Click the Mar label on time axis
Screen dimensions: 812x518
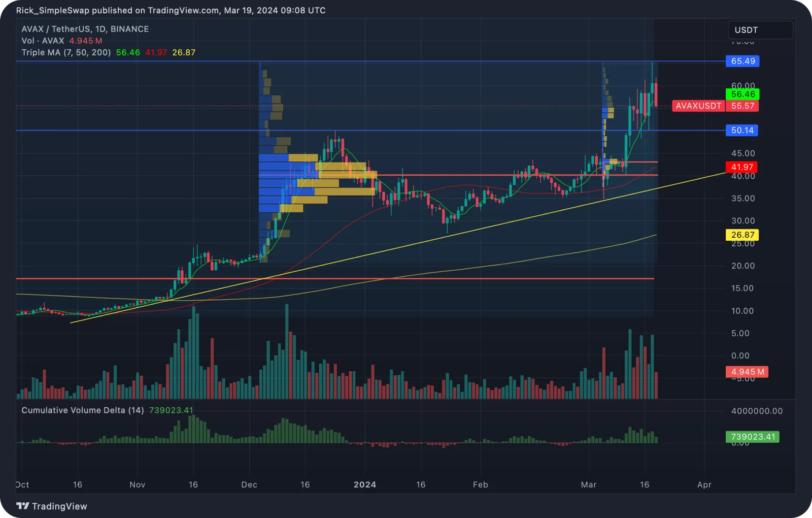point(589,484)
